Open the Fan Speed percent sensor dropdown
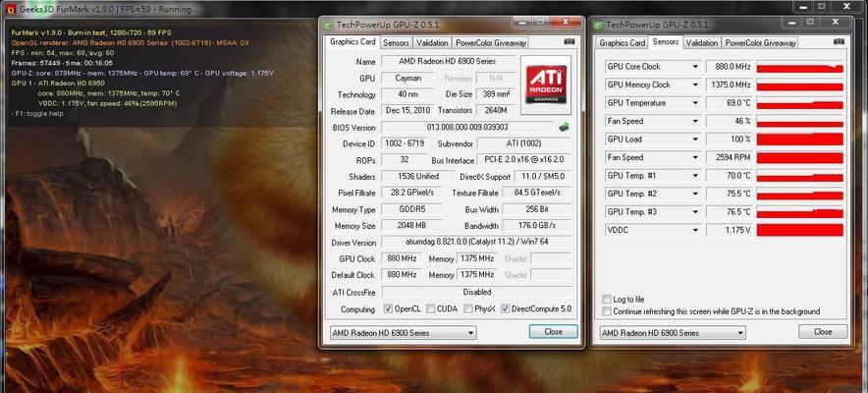 pos(696,121)
